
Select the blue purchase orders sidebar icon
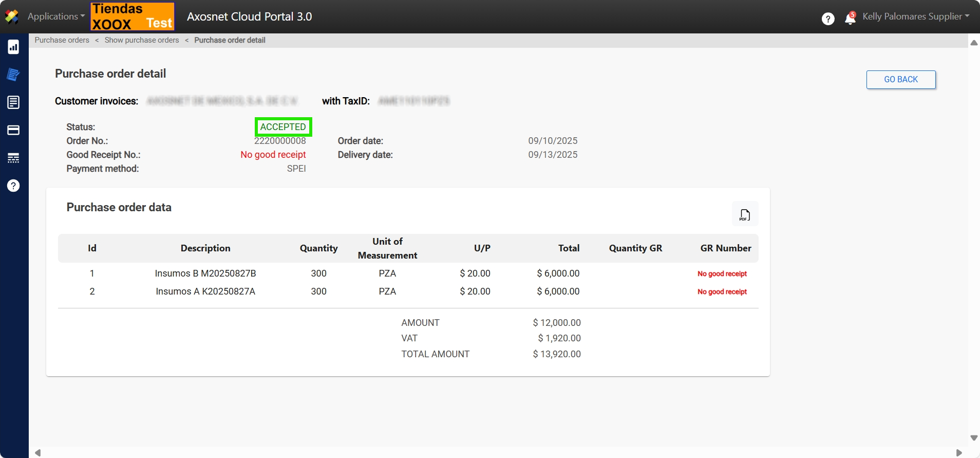click(x=13, y=75)
